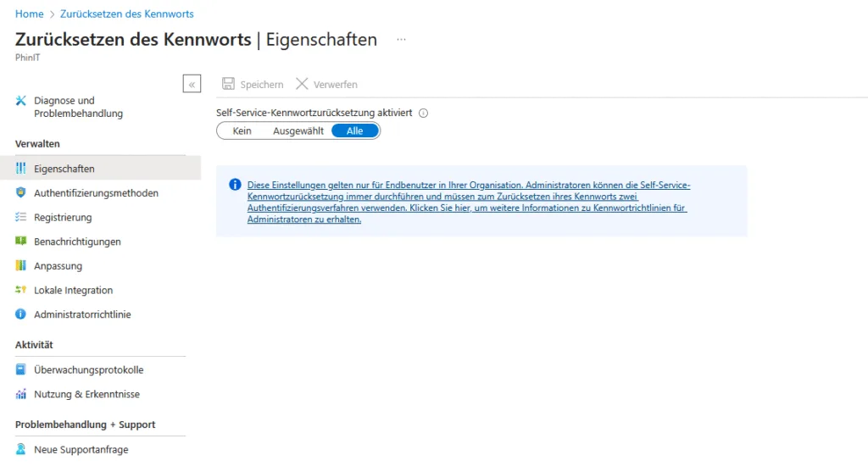Click the Diagnose und Problembehandlung wrench icon
This screenshot has height=472, width=868.
pyautogui.click(x=21, y=101)
